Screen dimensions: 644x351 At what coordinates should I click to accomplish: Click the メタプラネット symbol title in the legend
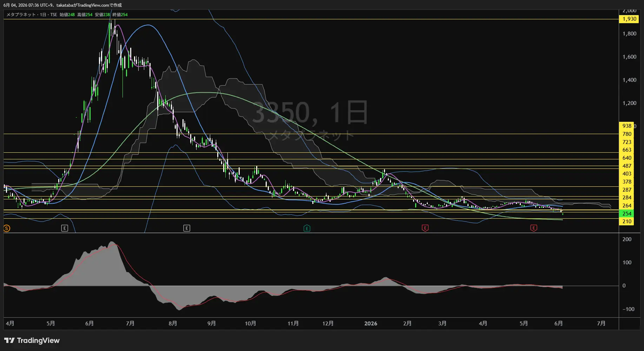(21, 15)
